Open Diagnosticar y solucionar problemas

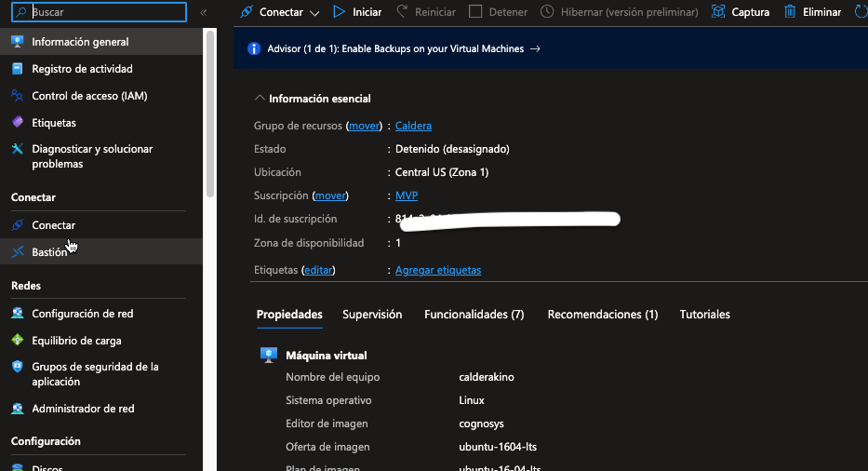[92, 156]
